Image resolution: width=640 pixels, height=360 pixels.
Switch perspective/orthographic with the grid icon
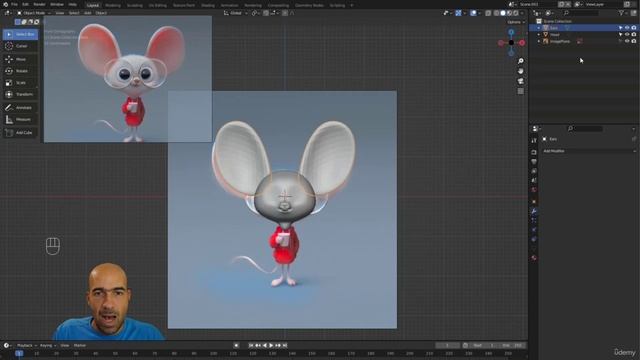[520, 91]
